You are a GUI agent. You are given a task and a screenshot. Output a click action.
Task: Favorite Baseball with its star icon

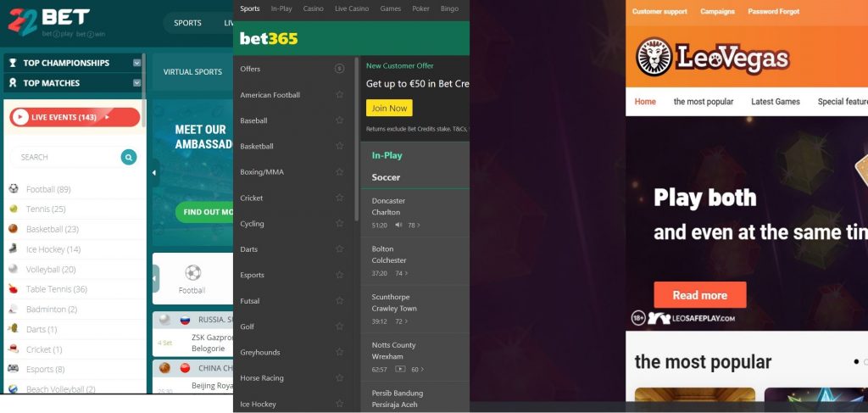click(339, 120)
